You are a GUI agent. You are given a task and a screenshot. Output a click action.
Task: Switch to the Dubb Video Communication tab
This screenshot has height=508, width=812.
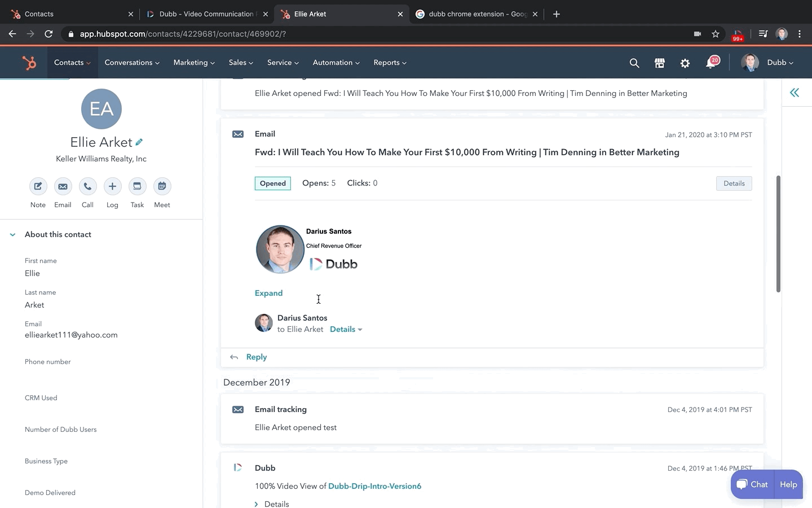pos(206,14)
